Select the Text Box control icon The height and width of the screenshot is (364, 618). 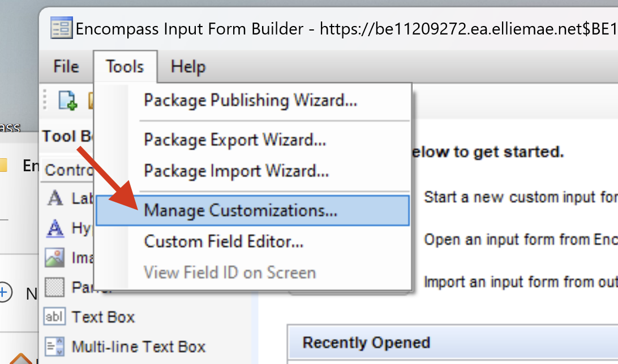(x=55, y=317)
